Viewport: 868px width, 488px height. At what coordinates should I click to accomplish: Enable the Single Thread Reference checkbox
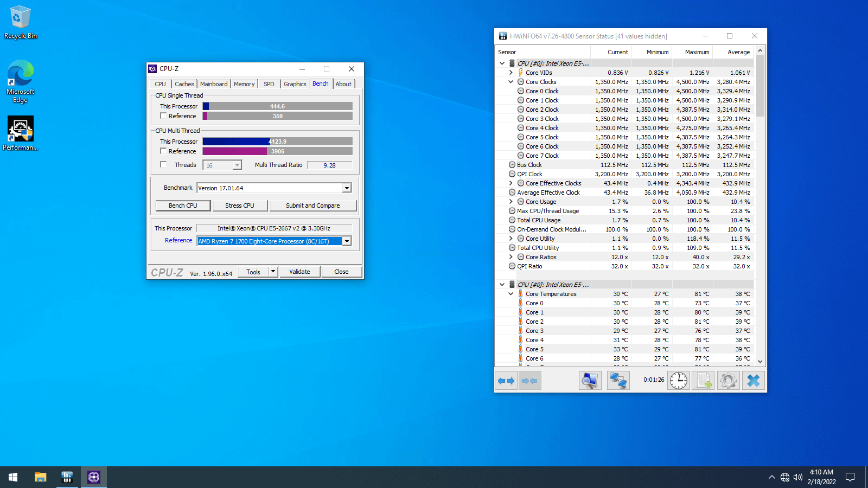163,116
